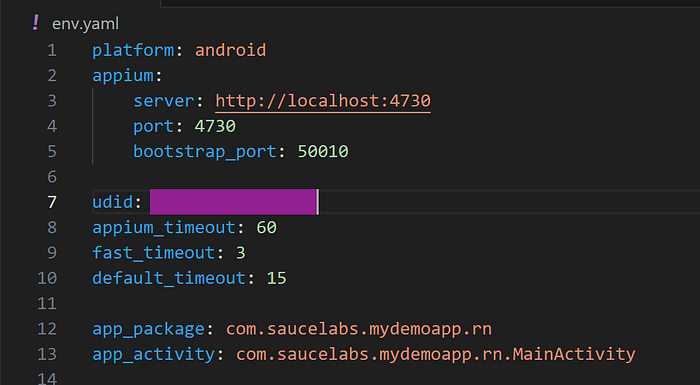Viewport: 700px width, 385px height.
Task: Click line number 8 in the gutter
Action: (x=52, y=228)
